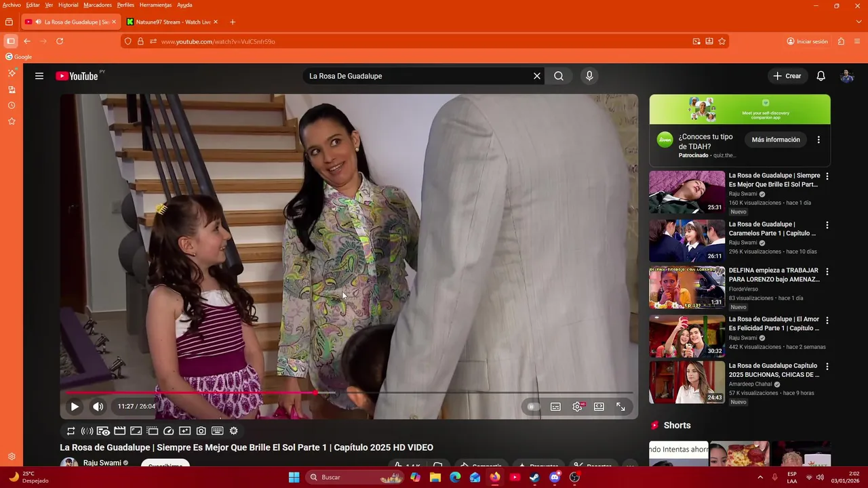Go back to the previous page
Screen dimensions: 868x488
click(27, 41)
